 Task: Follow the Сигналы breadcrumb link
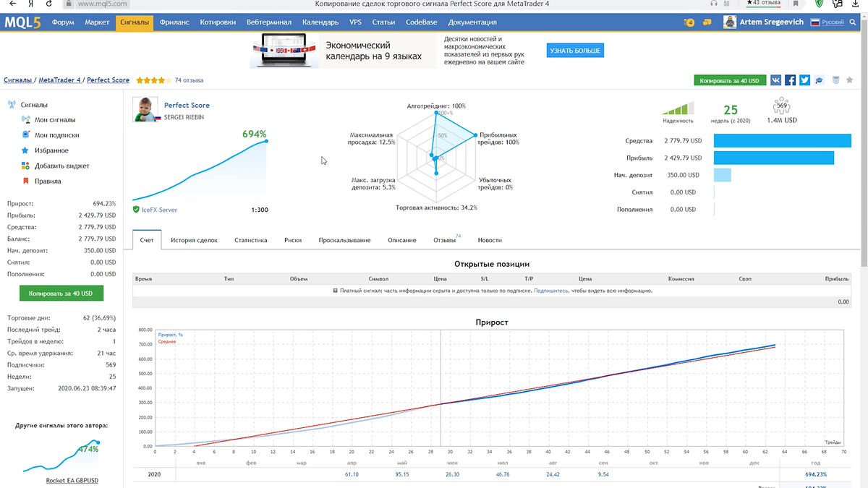(17, 80)
